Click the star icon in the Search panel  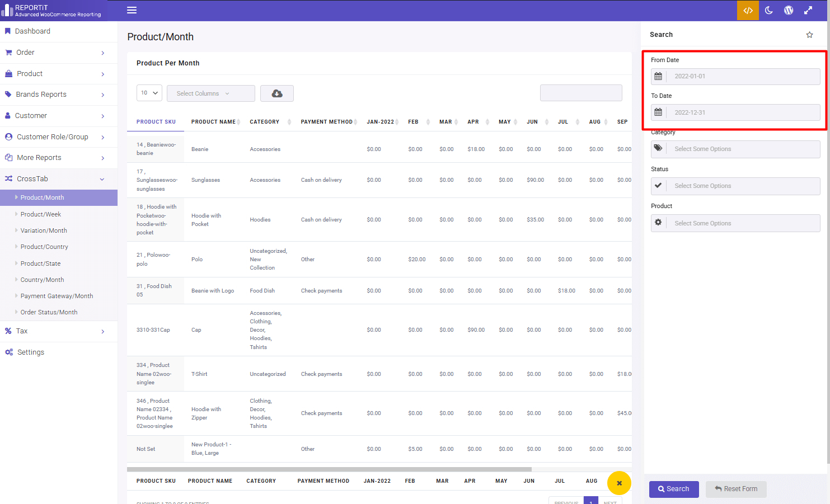point(809,34)
